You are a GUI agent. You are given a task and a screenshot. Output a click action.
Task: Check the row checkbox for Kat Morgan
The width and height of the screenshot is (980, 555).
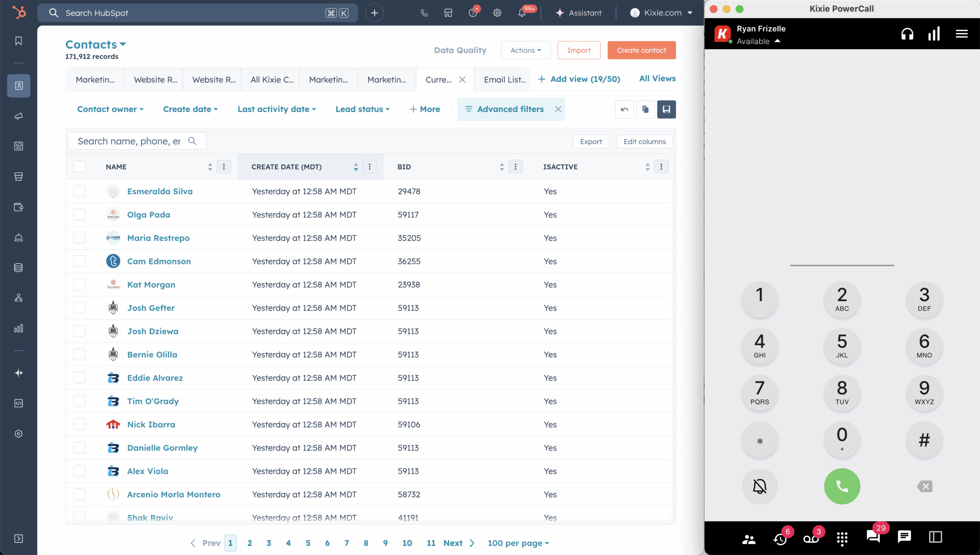(x=79, y=284)
